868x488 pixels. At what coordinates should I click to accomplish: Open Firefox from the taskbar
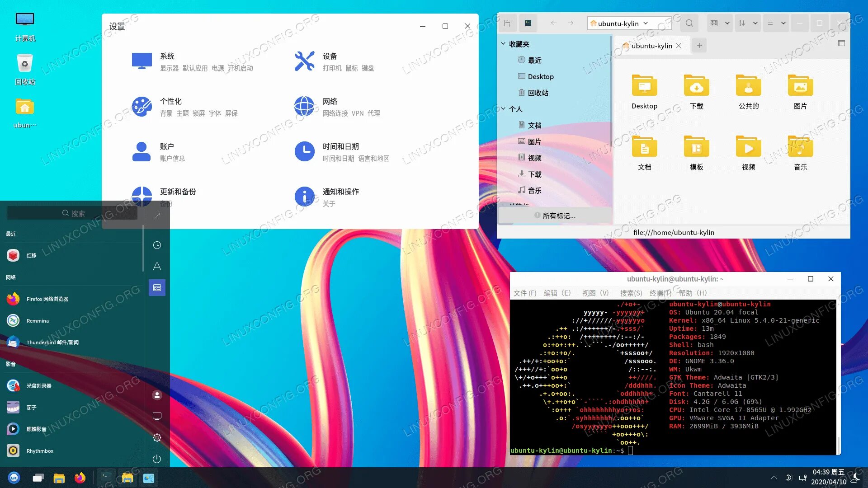80,478
